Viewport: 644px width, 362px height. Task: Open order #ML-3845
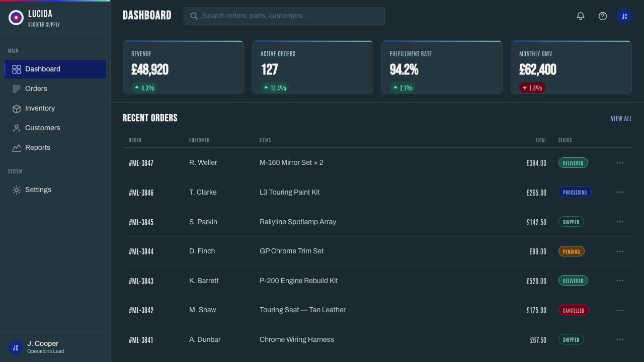[141, 222]
